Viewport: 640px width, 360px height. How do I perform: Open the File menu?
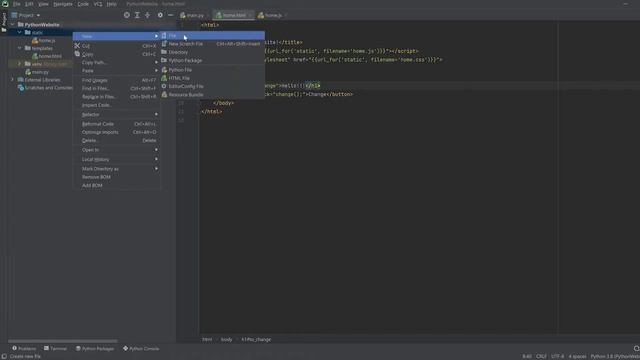[x=16, y=4]
